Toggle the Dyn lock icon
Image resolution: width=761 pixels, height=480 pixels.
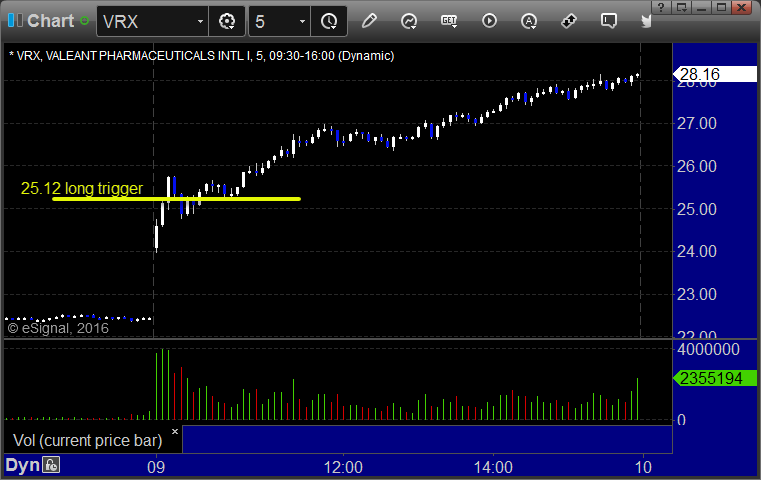coord(51,465)
